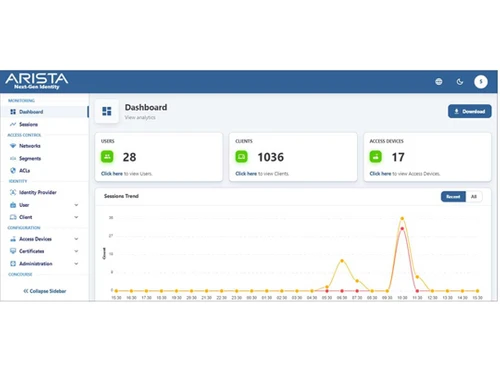Click the Administration icon in sidebar
This screenshot has height=375, width=500.
pos(13,263)
